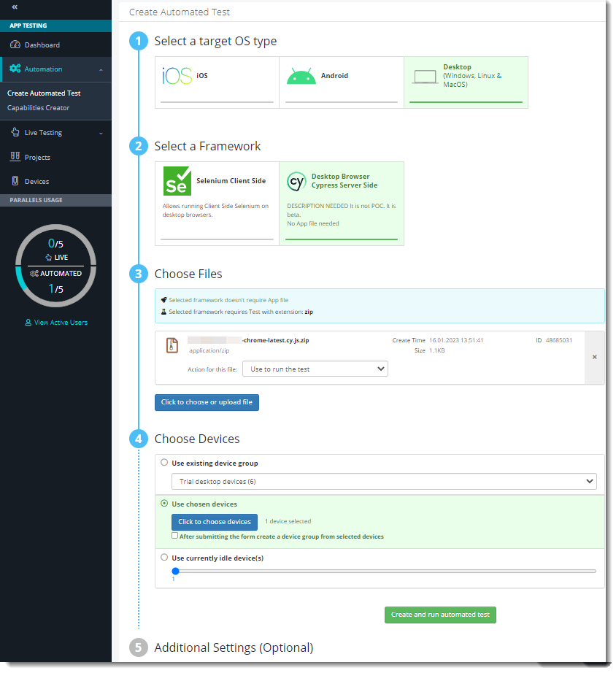Click the idle devices count slider handle
The height and width of the screenshot is (673, 616).
pyautogui.click(x=175, y=571)
